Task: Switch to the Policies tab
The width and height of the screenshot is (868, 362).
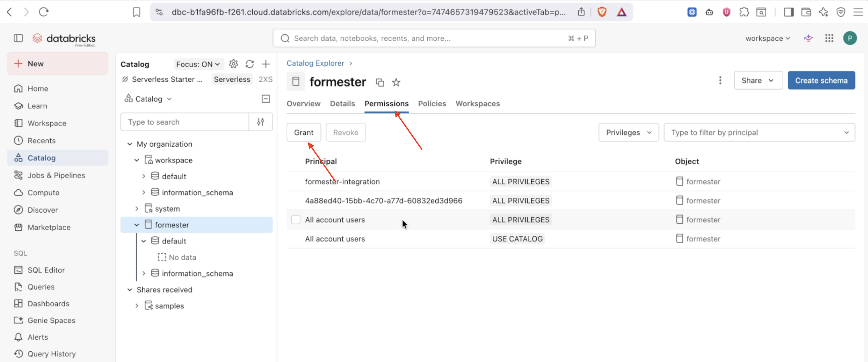Action: click(432, 103)
